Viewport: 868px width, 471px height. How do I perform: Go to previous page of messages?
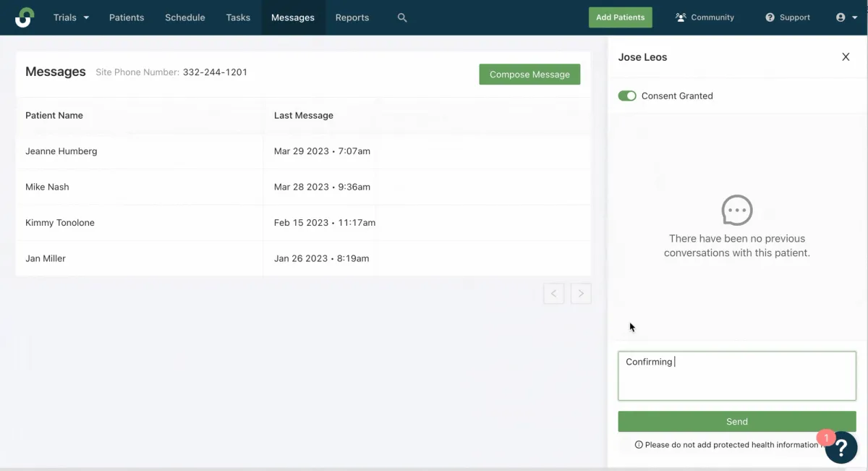pyautogui.click(x=553, y=293)
